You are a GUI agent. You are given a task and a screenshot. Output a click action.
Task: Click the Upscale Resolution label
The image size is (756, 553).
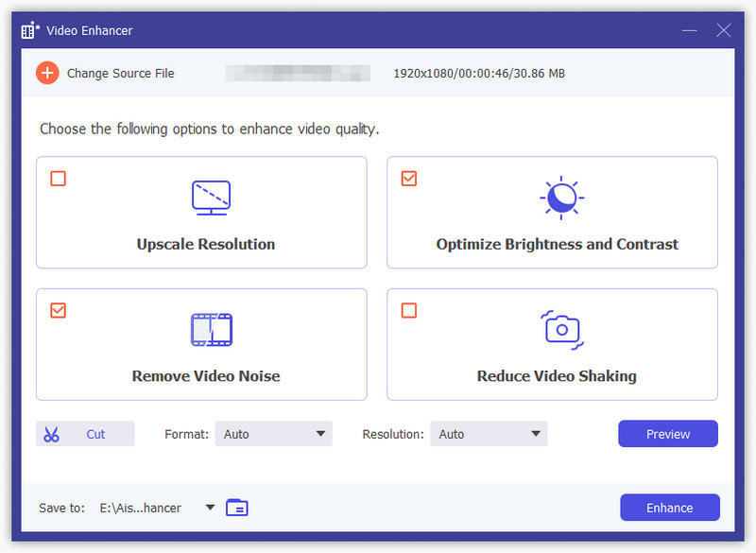(x=206, y=244)
